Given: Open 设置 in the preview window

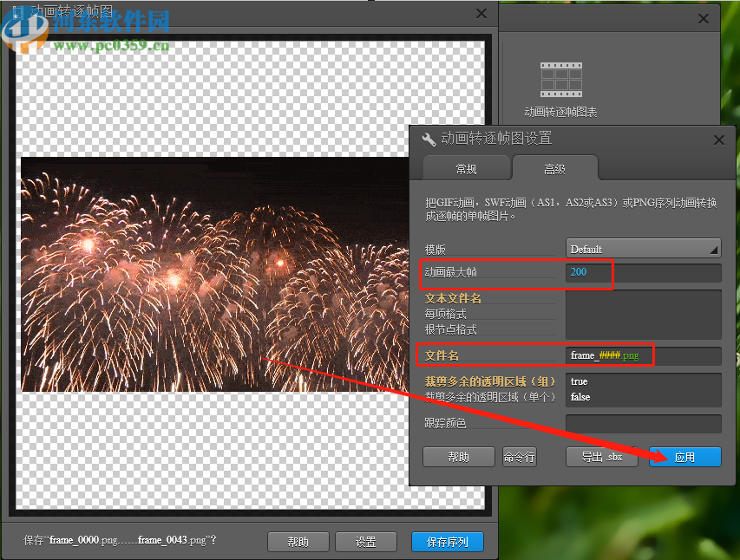Looking at the screenshot, I should (x=366, y=542).
